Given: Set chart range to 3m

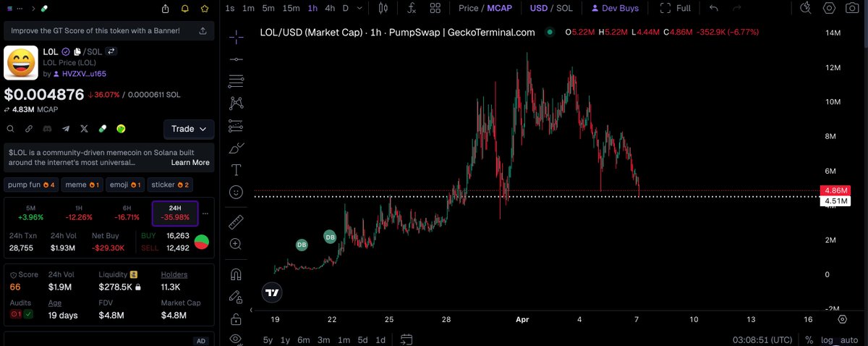Looking at the screenshot, I should (x=323, y=339).
